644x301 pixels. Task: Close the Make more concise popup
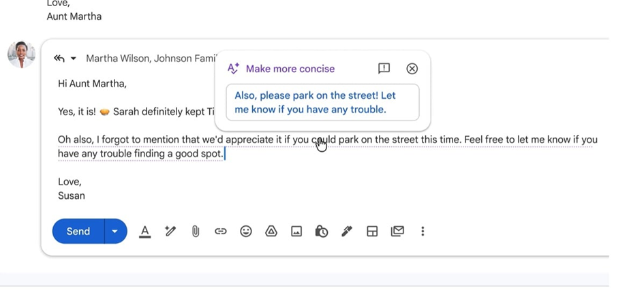click(x=412, y=69)
